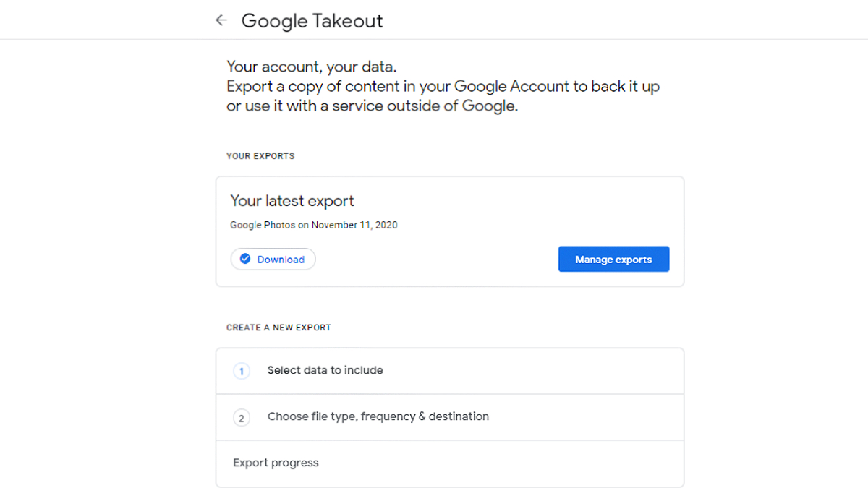Go back using the arrow icon
The width and height of the screenshot is (868, 488).
tap(221, 20)
